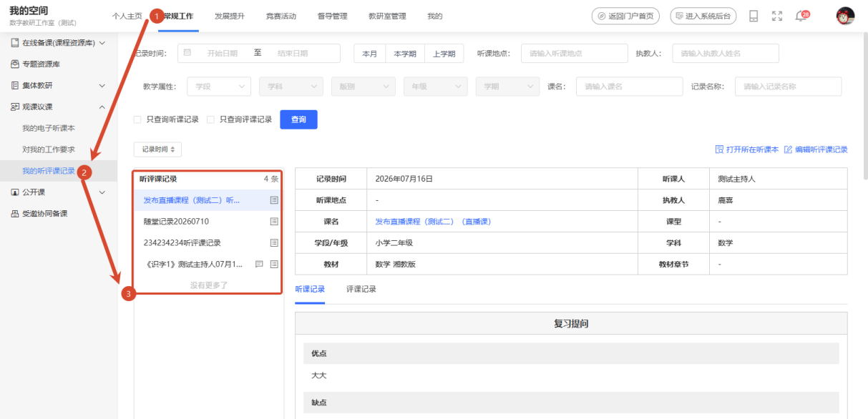The image size is (868, 419).
Task: Open the user avatar menu
Action: coord(846,16)
